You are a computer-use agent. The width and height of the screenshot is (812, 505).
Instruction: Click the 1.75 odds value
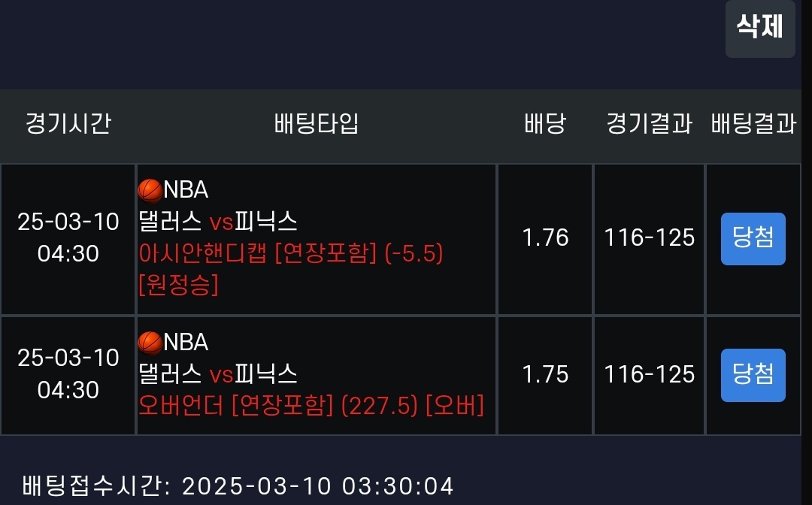pyautogui.click(x=545, y=375)
